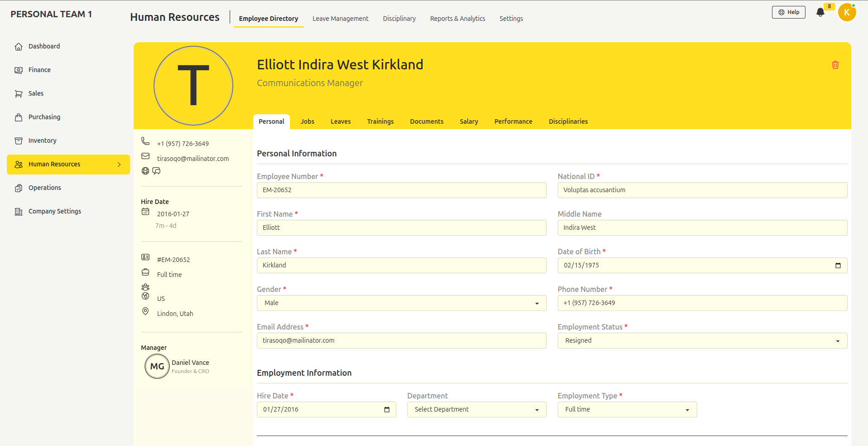Click the large T profile avatar
The width and height of the screenshot is (868, 446).
pyautogui.click(x=193, y=86)
